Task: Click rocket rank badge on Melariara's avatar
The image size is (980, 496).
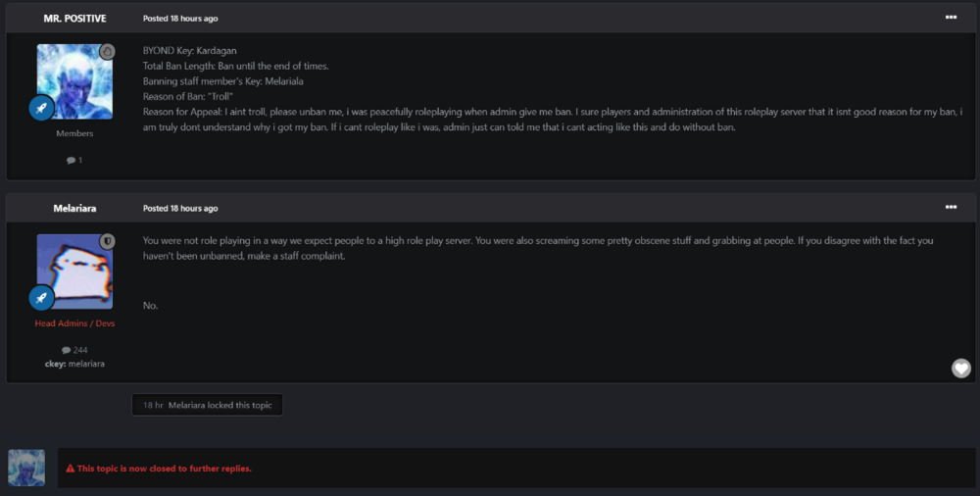Action: pyautogui.click(x=41, y=297)
